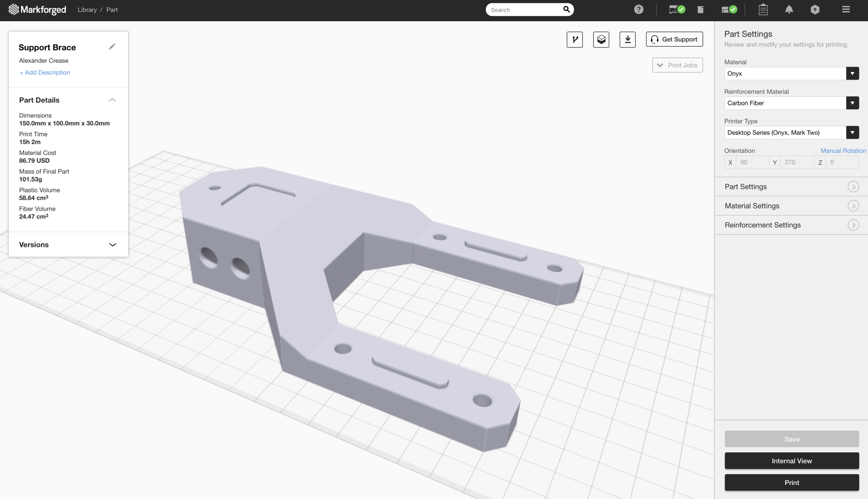The height and width of the screenshot is (499, 868).
Task: Collapse the Part Details section
Action: [112, 100]
